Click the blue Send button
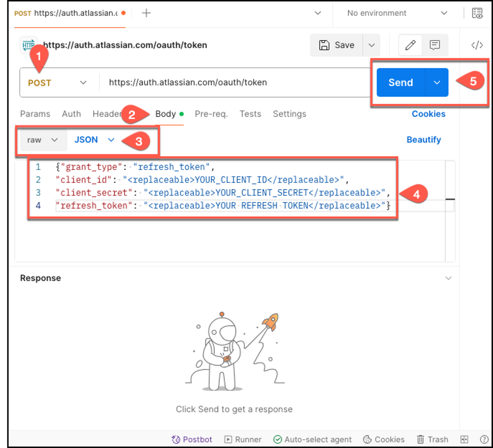 point(401,83)
